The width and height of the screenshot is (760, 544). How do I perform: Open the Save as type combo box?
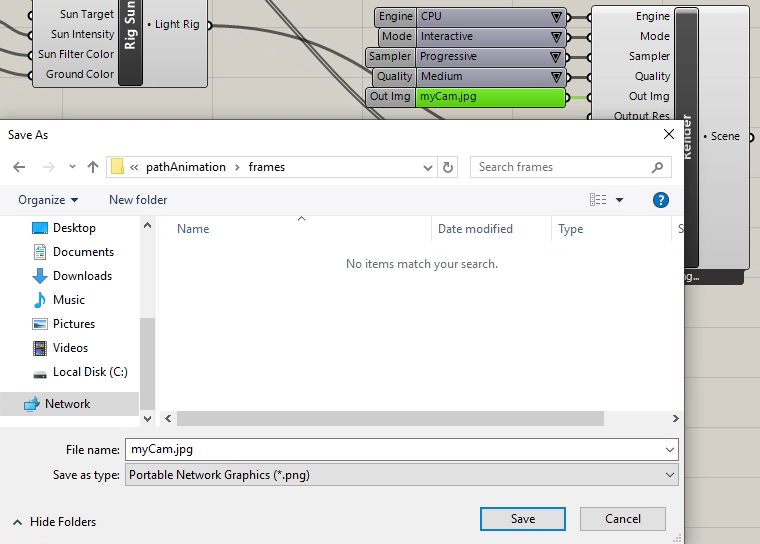[402, 475]
